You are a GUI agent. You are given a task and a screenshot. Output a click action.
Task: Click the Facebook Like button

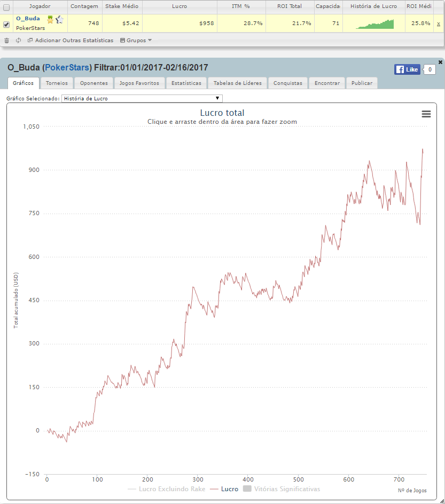(407, 69)
